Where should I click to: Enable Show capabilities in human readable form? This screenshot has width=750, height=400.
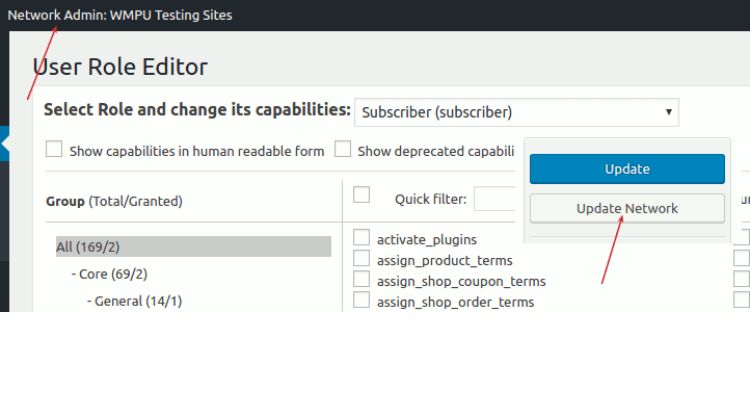[54, 150]
